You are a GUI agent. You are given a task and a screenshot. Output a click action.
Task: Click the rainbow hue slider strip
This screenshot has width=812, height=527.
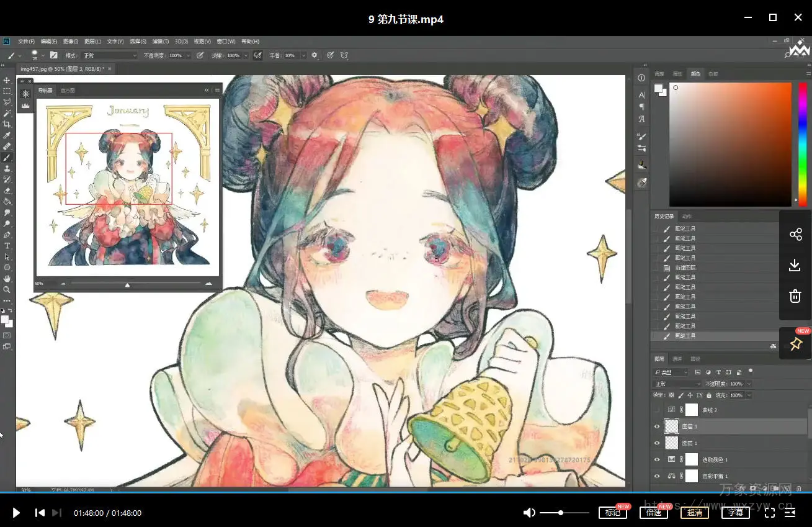tap(802, 143)
